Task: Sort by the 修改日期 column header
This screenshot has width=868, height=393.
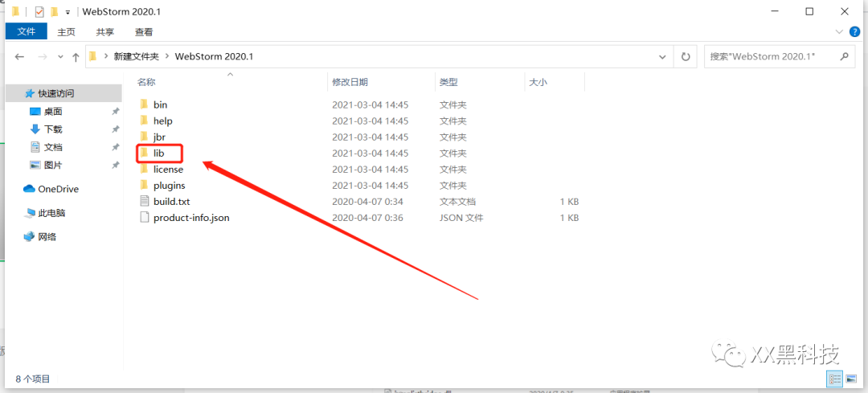Action: tap(350, 82)
